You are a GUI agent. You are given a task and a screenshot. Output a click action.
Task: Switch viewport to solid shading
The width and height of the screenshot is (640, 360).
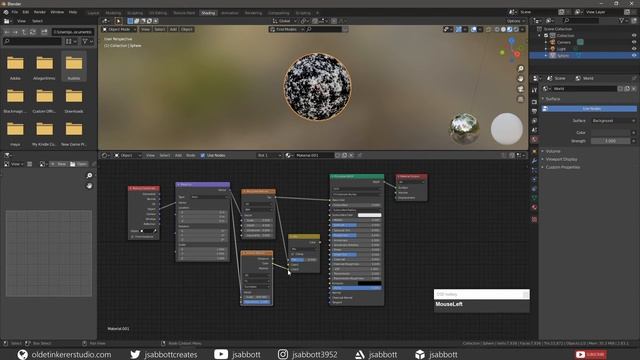coord(503,29)
